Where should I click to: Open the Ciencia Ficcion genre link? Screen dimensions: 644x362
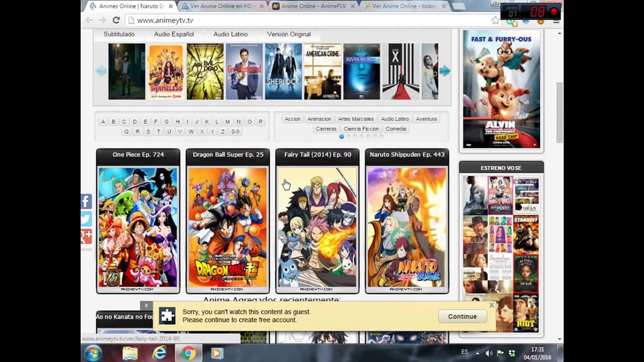(x=361, y=129)
